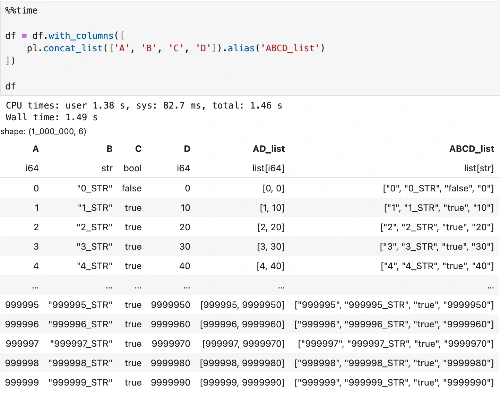Click the AD_list column header

tap(269, 149)
